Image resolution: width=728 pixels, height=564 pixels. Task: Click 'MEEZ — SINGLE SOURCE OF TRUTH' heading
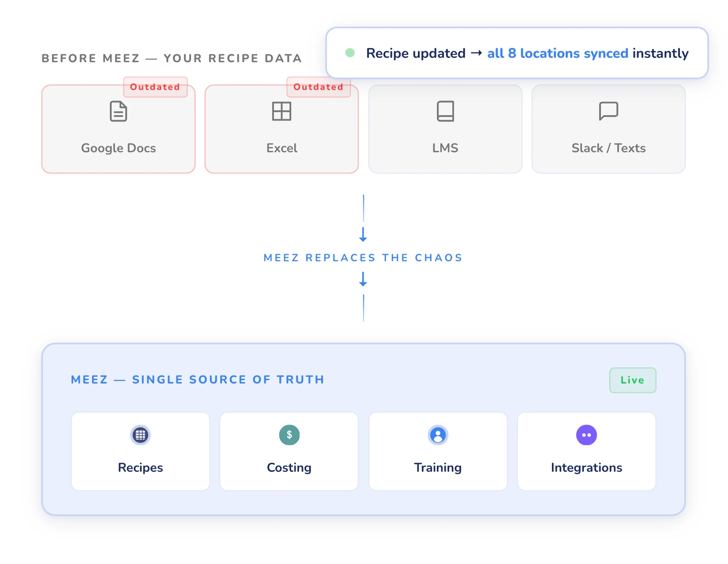point(198,380)
